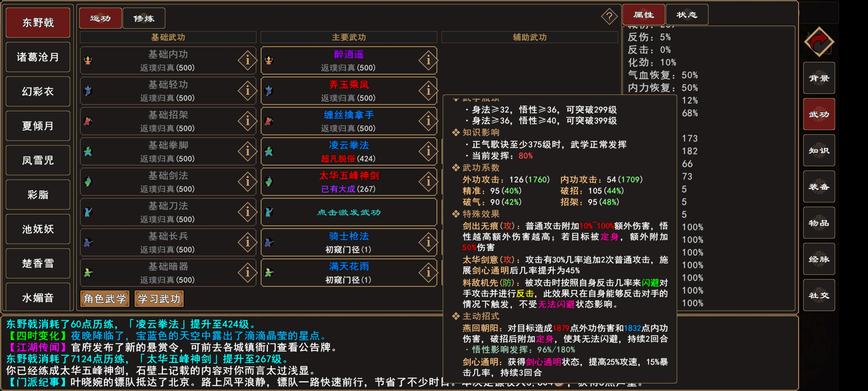Click the 【江湖传闻】 log message
This screenshot has width=868, height=391.
[x=172, y=348]
